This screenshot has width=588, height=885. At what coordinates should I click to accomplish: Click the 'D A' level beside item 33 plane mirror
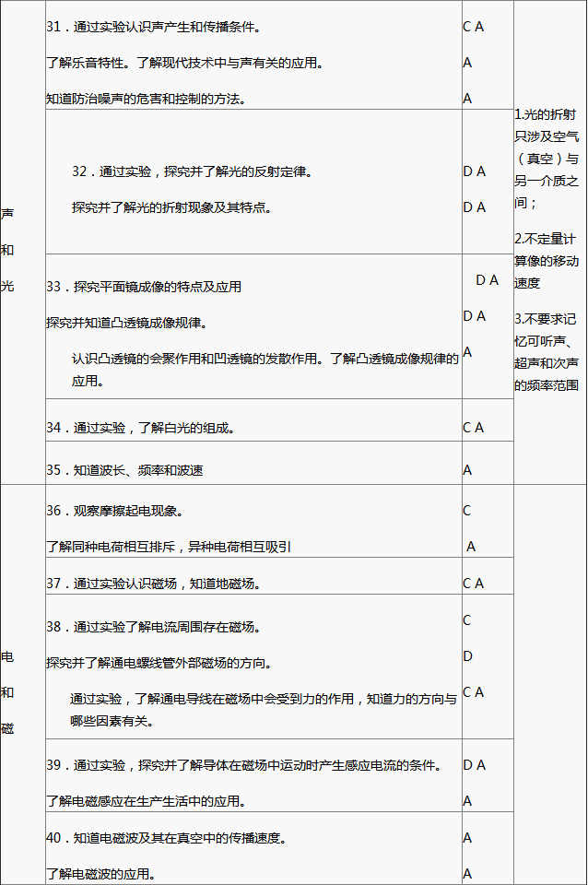point(488,280)
